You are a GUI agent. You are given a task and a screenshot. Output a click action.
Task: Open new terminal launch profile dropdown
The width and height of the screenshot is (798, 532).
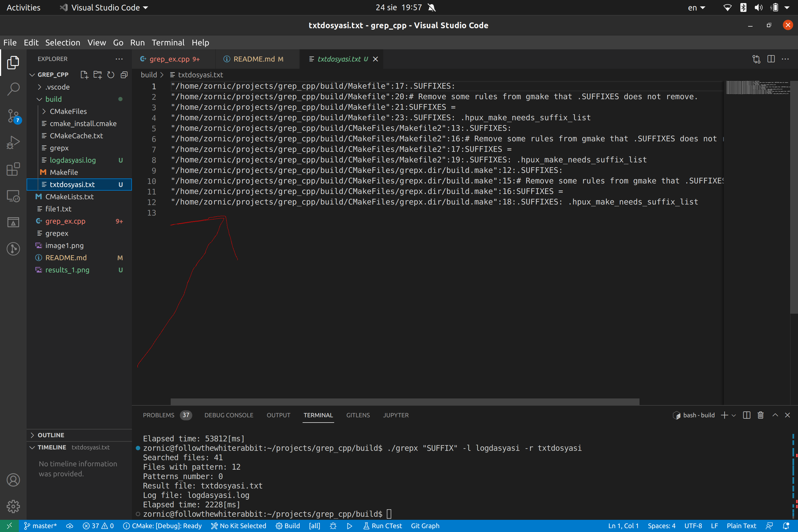(734, 415)
